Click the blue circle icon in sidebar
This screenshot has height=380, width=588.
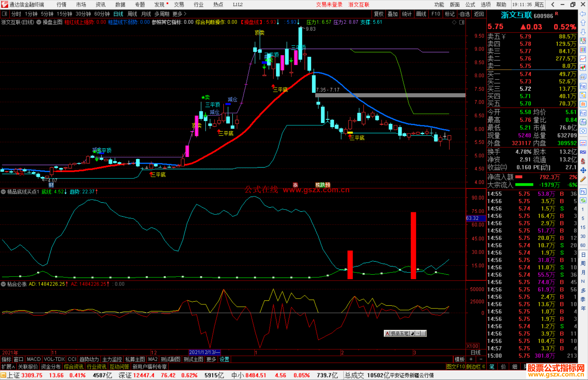point(583,131)
